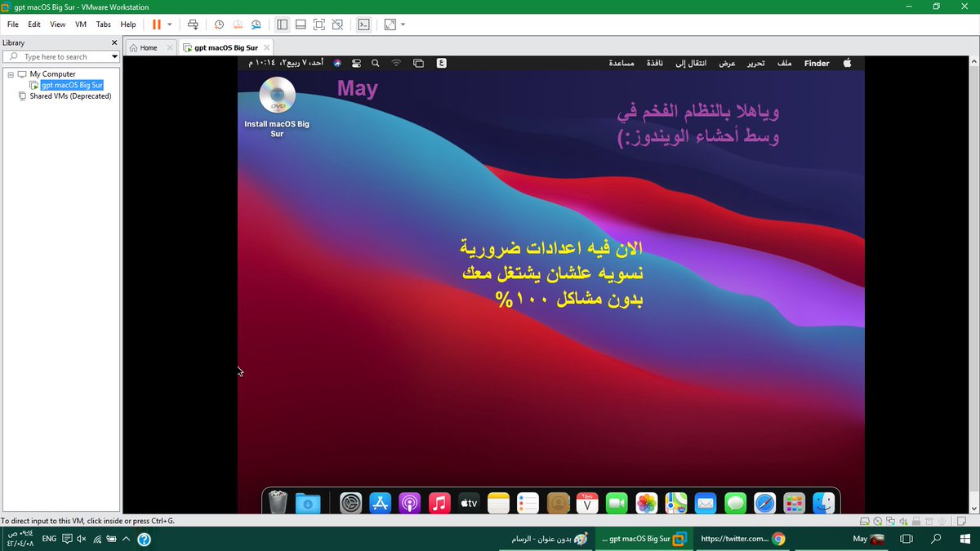
Task: Click the stretch guest display icon
Action: tap(390, 24)
